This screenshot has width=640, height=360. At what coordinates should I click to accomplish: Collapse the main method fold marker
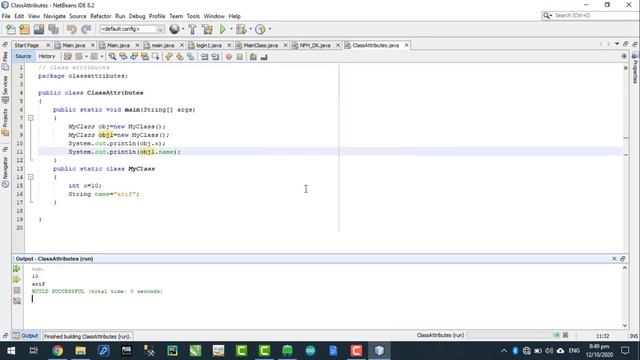31,118
